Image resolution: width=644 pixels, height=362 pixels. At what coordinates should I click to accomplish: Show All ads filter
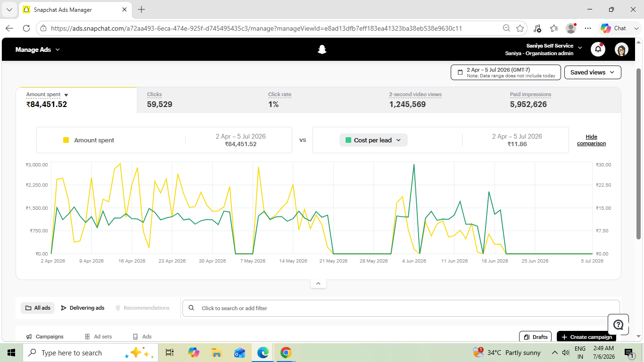(x=38, y=308)
